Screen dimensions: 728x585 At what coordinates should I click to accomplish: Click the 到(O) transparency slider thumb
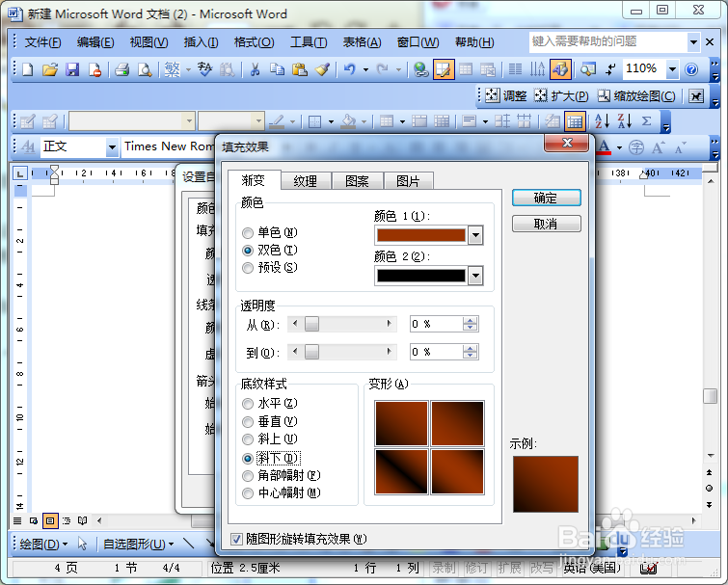311,352
